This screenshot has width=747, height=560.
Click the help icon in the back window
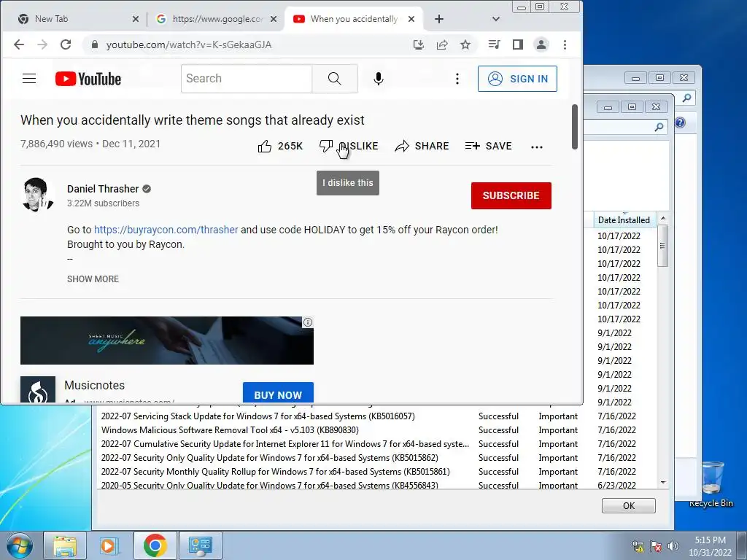(680, 122)
